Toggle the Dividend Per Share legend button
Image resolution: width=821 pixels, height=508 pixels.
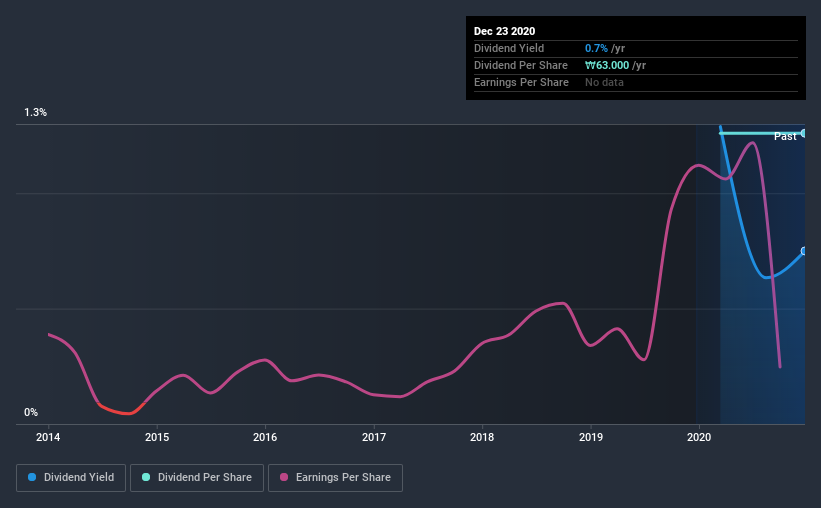click(197, 478)
